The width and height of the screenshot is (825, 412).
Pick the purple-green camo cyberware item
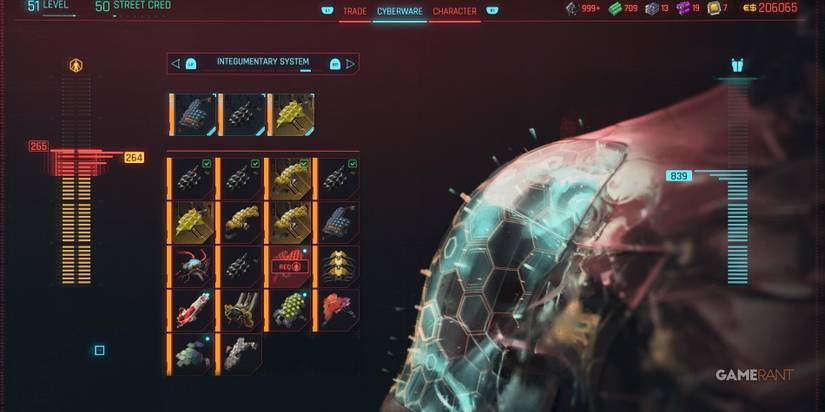[190, 354]
